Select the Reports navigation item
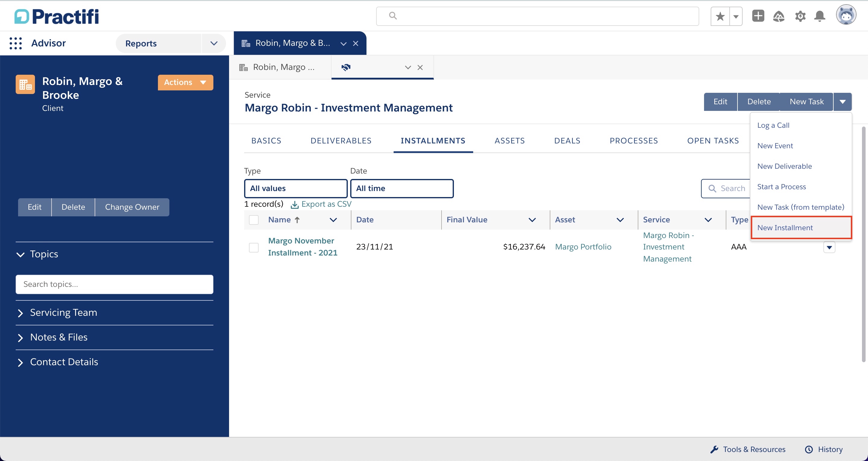Screen dimensions: 868x461 pyautogui.click(x=141, y=43)
